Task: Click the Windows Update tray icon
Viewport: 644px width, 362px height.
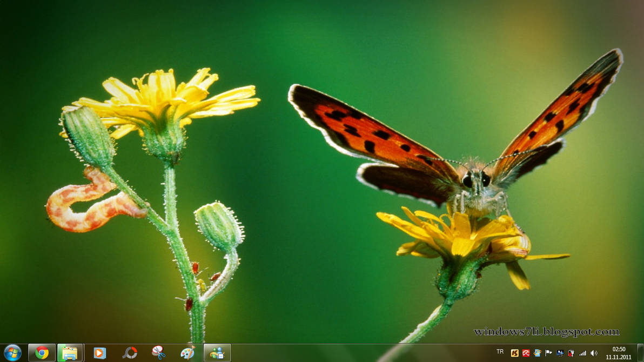Action: (x=538, y=353)
